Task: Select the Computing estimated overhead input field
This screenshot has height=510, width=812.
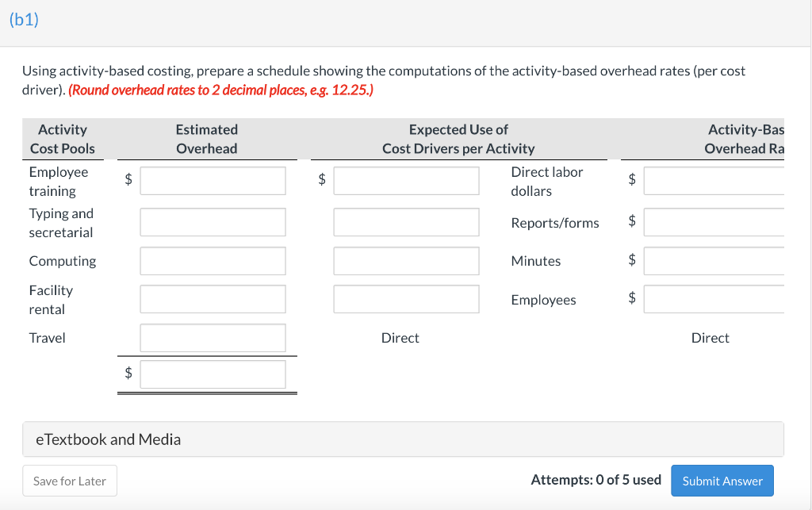Action: pos(213,260)
